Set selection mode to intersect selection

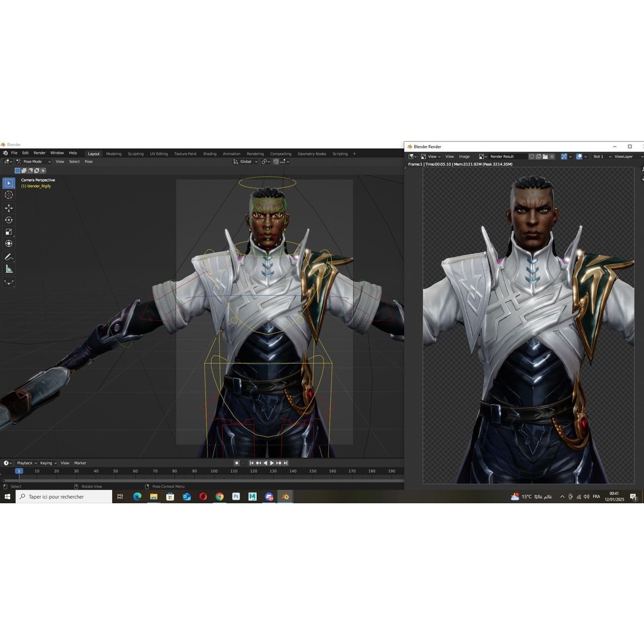(x=43, y=171)
